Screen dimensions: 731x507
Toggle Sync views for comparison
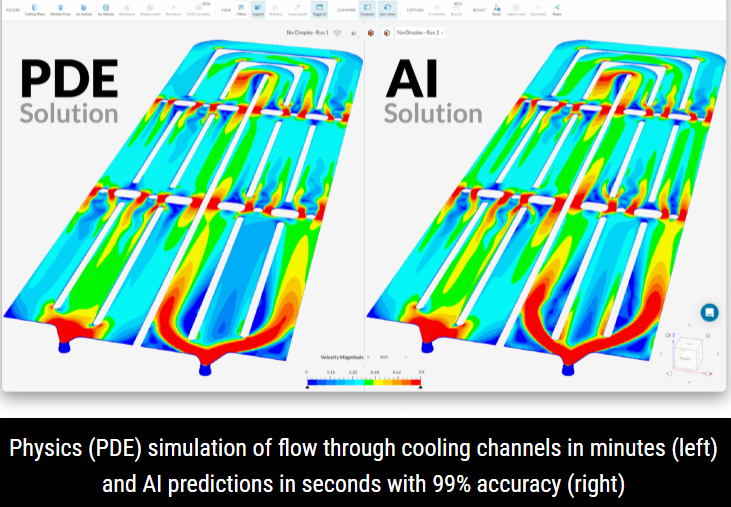coord(386,10)
